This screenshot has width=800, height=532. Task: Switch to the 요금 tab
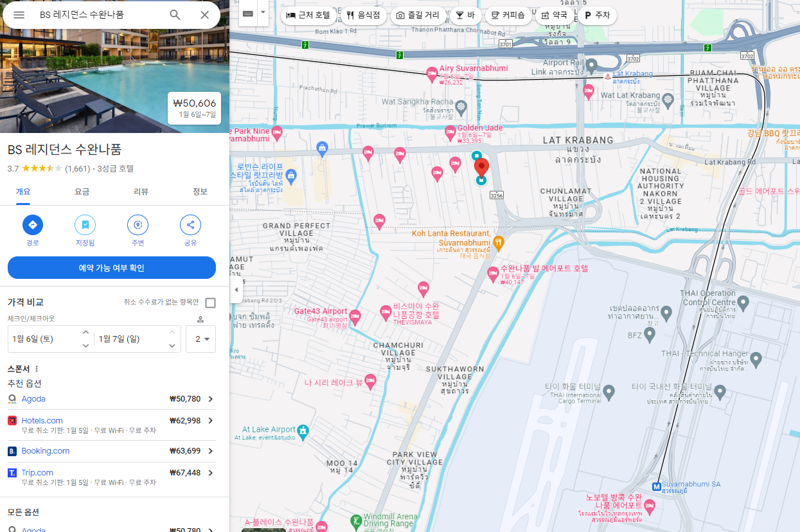pos(82,191)
